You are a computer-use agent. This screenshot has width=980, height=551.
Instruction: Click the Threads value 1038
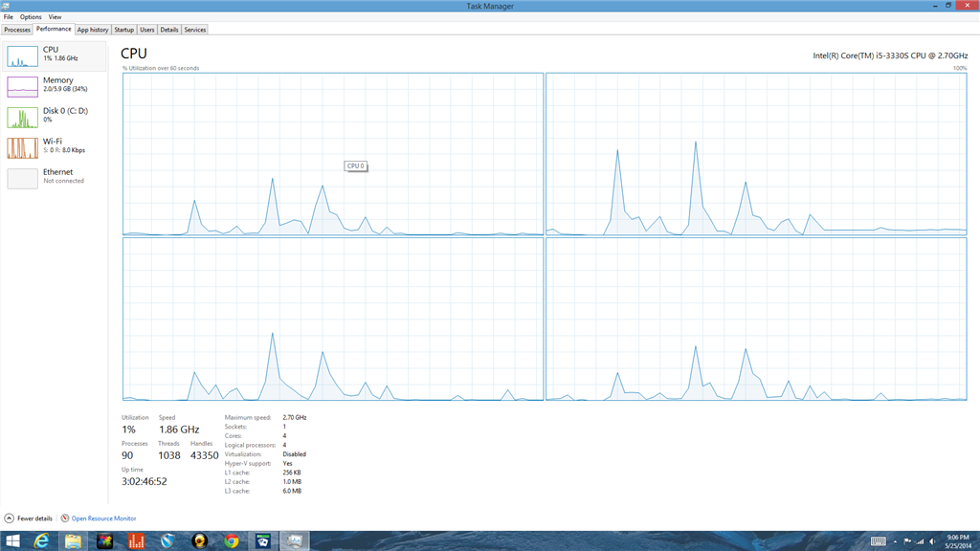168,455
